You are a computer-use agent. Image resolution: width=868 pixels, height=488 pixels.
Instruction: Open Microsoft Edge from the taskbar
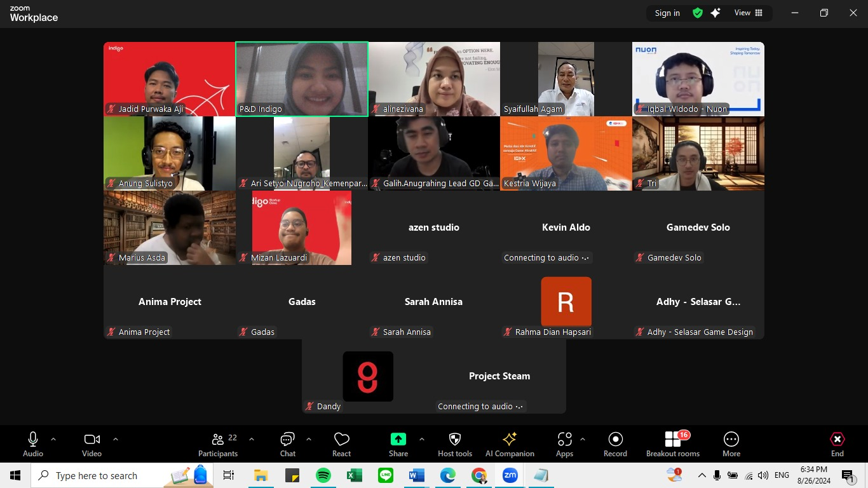point(448,475)
